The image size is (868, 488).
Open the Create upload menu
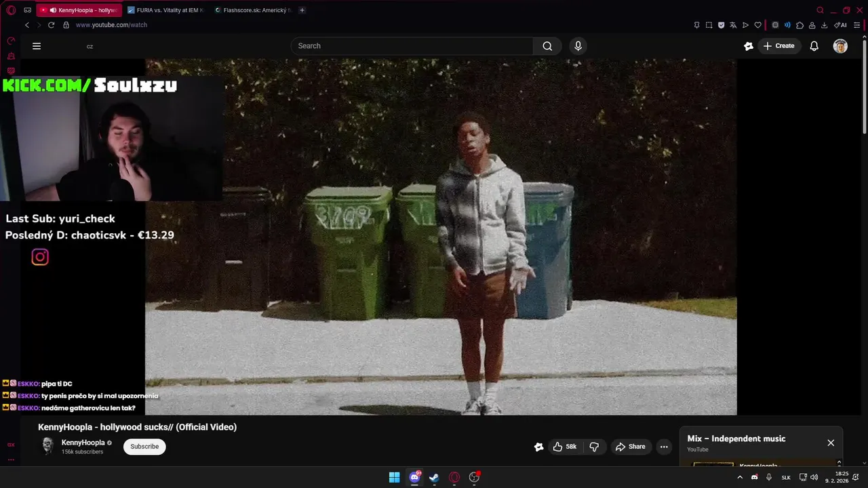778,46
